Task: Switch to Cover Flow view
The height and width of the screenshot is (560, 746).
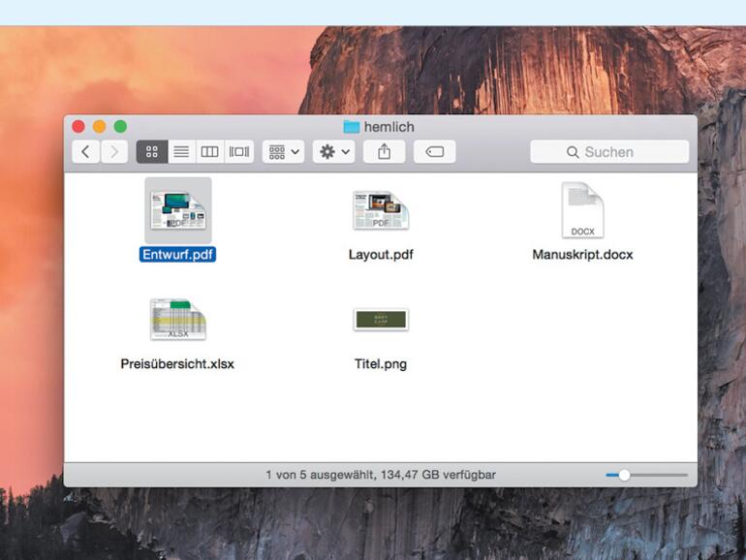Action: [239, 152]
